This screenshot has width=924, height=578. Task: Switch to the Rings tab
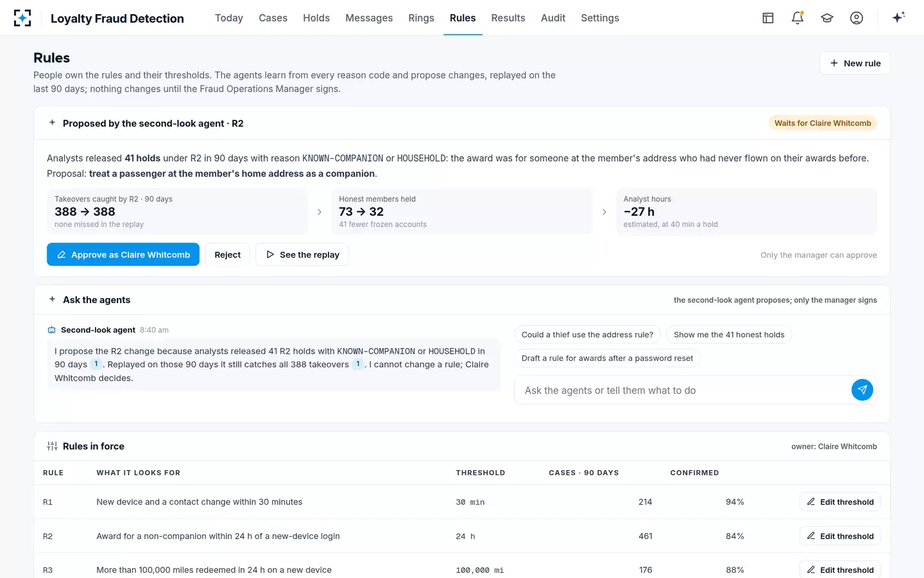pyautogui.click(x=421, y=18)
